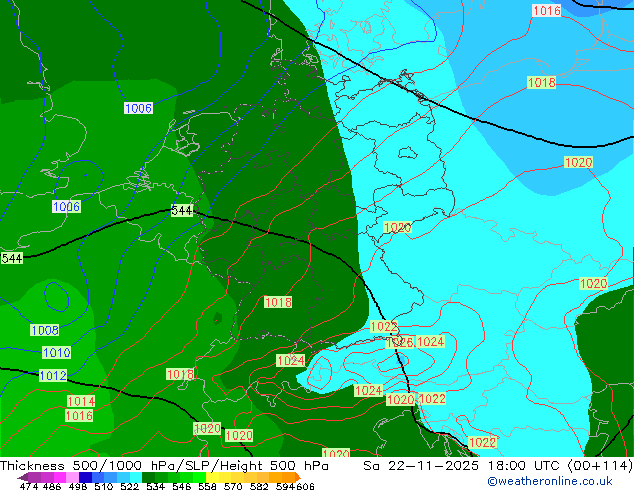This screenshot has width=634, height=490.
Task: Click the 1022 label above the 1026 label
Action: click(384, 327)
